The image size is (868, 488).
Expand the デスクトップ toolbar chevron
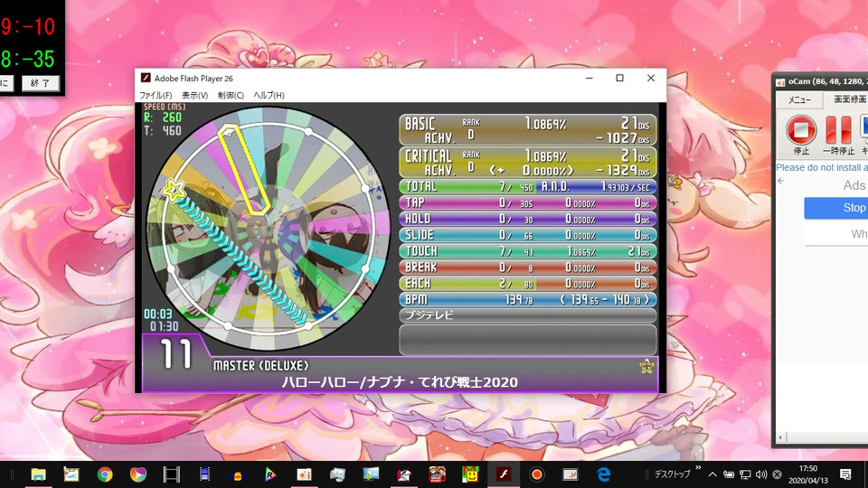(x=698, y=468)
